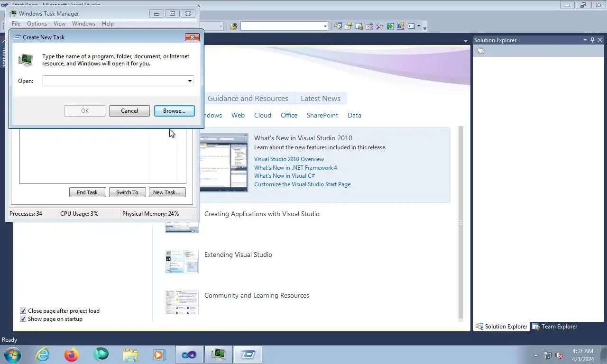Click the muted volume tray icon
This screenshot has width=607, height=364.
tap(559, 355)
